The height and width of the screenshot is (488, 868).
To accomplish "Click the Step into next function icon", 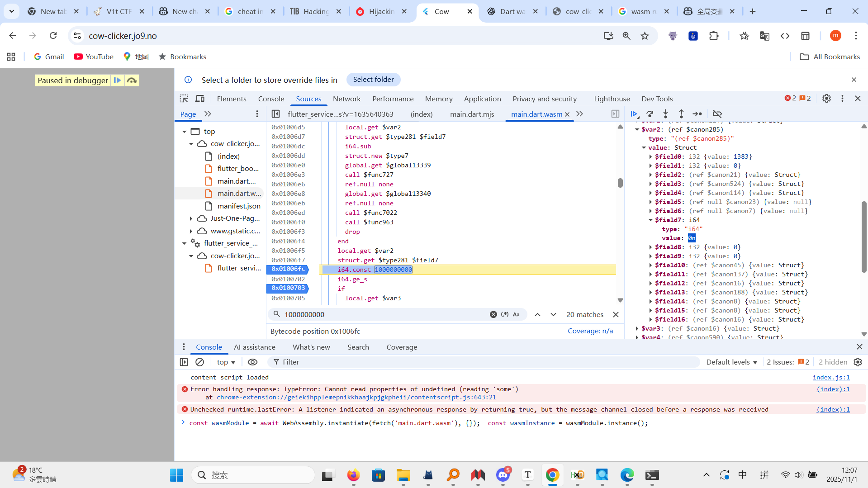I will pos(665,114).
